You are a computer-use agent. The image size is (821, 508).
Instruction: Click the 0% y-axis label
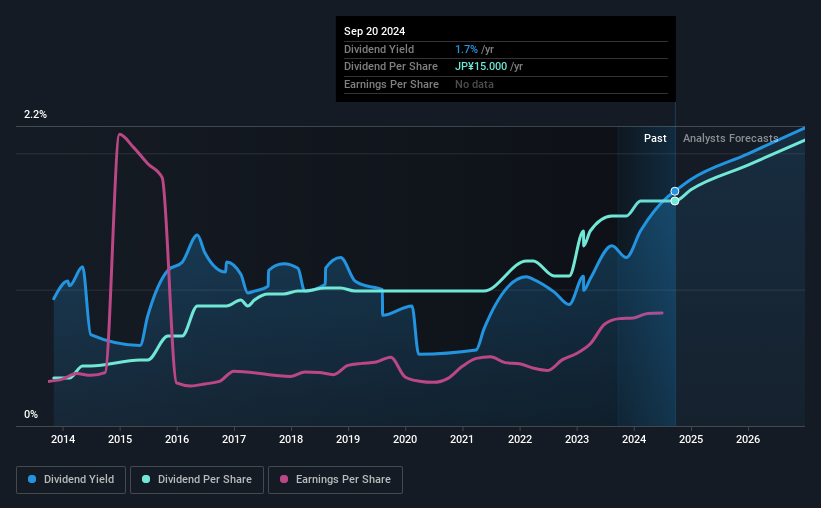[31, 415]
